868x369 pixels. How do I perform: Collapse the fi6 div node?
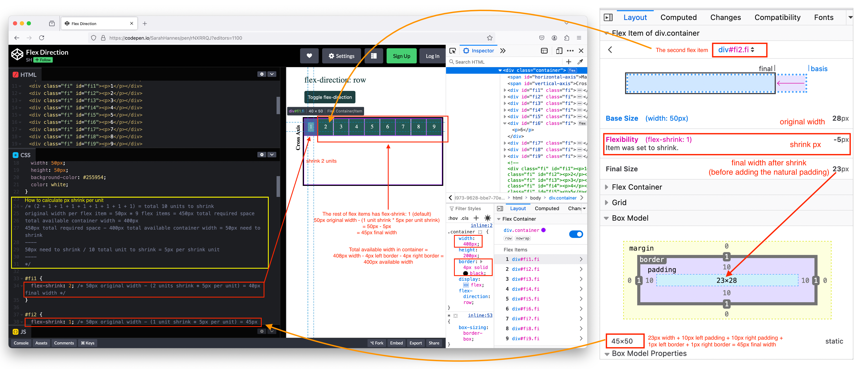pyautogui.click(x=504, y=123)
